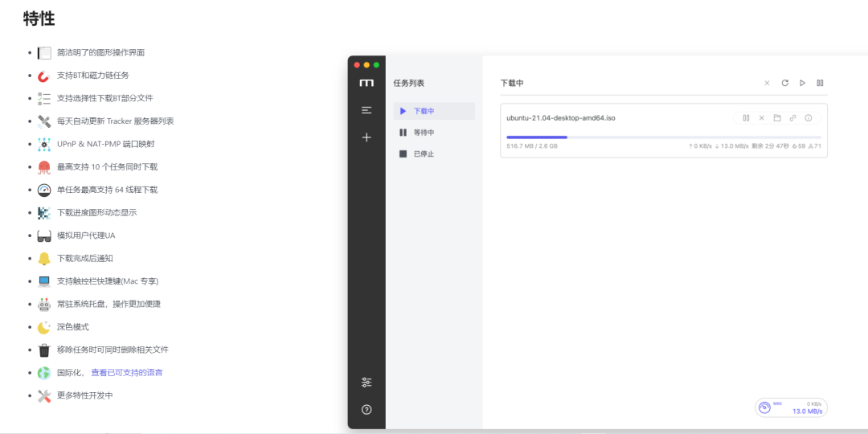Select the 等待中 tab in task list

click(x=434, y=133)
